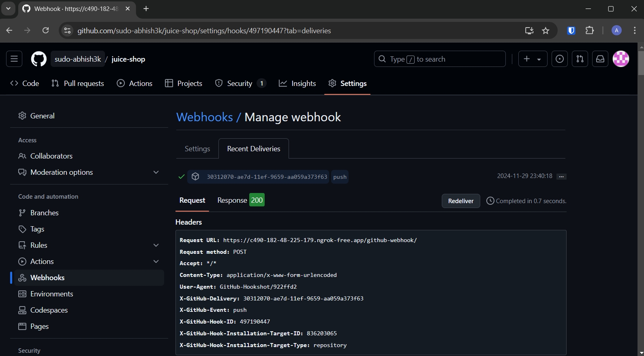Open Chrome profile avatar A
644x356 pixels.
pyautogui.click(x=616, y=30)
